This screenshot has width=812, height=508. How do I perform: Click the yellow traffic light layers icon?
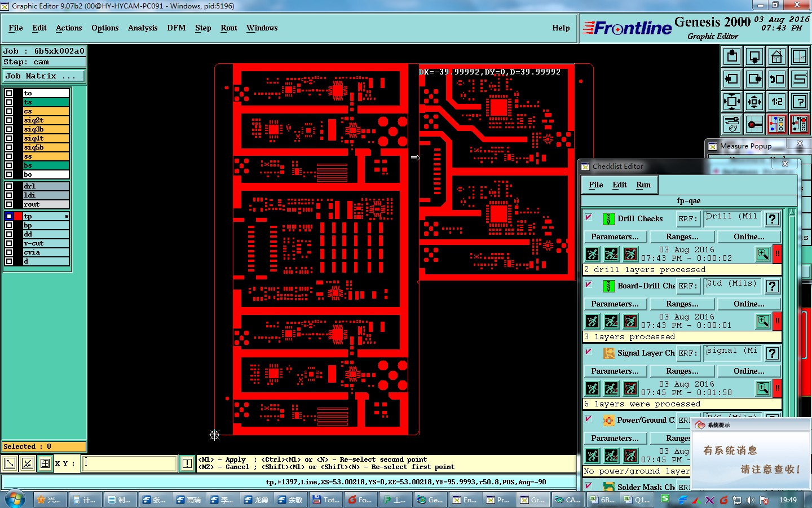777,124
